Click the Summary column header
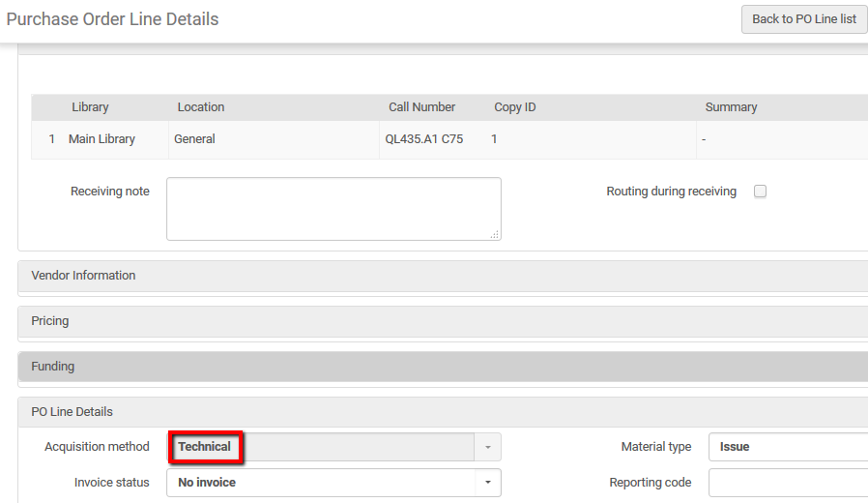The width and height of the screenshot is (868, 503). 731,107
